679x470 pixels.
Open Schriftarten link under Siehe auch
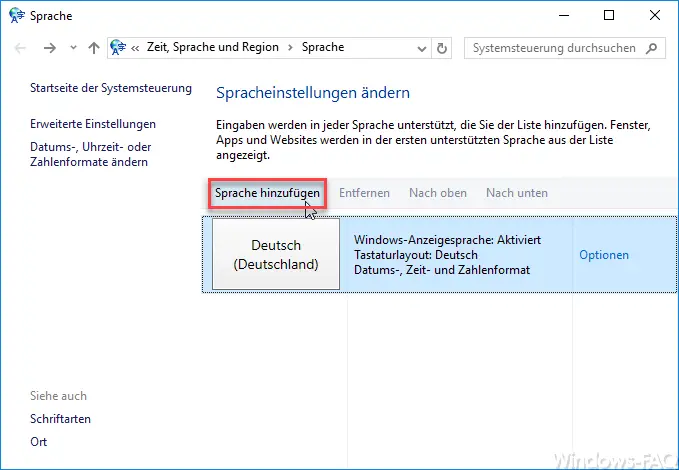(60, 419)
